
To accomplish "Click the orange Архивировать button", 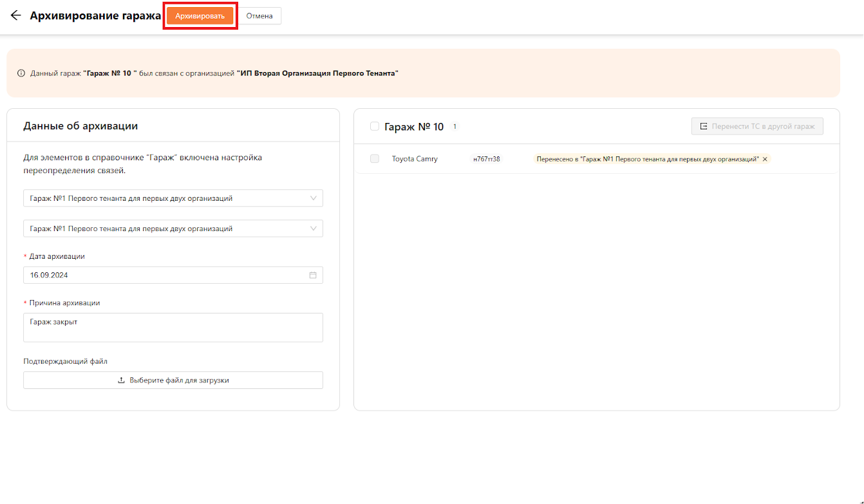I will tap(200, 16).
